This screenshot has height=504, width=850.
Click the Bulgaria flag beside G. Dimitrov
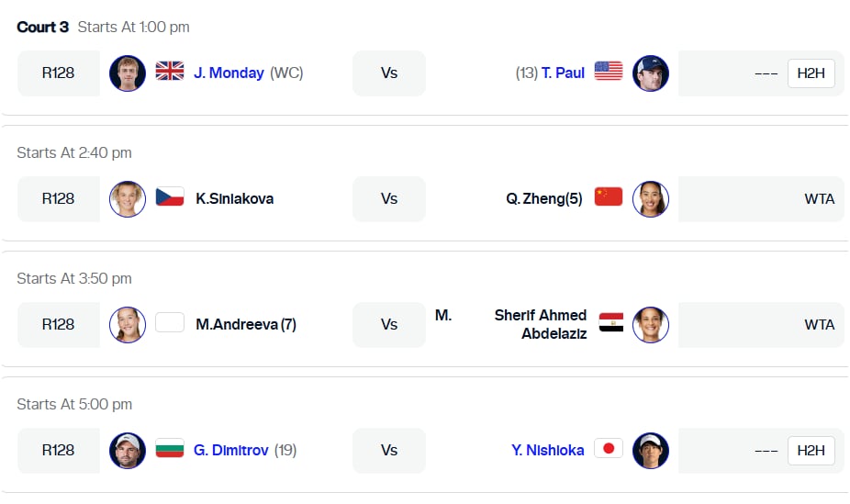pos(170,448)
